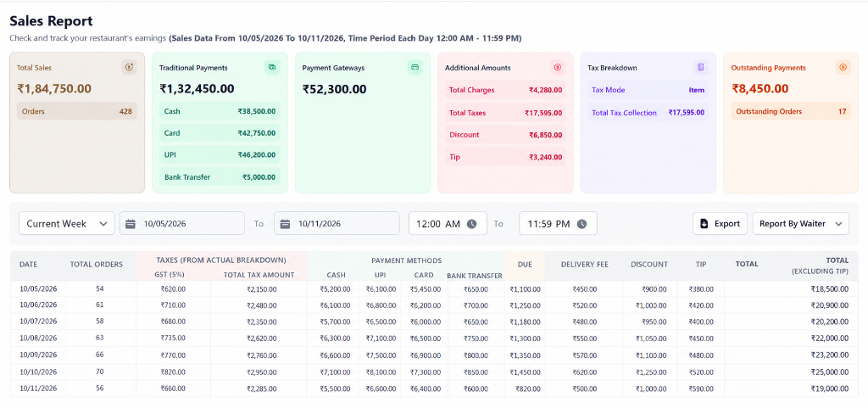Viewport: 868px width, 408px height.
Task: Click the ₹18,500.00 total for 10/05/2026
Action: point(830,289)
